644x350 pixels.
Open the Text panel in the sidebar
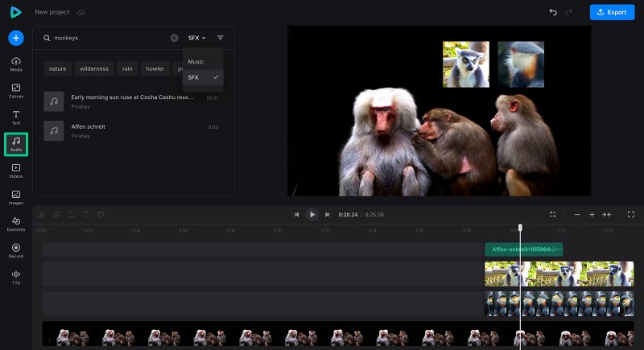[x=16, y=117]
